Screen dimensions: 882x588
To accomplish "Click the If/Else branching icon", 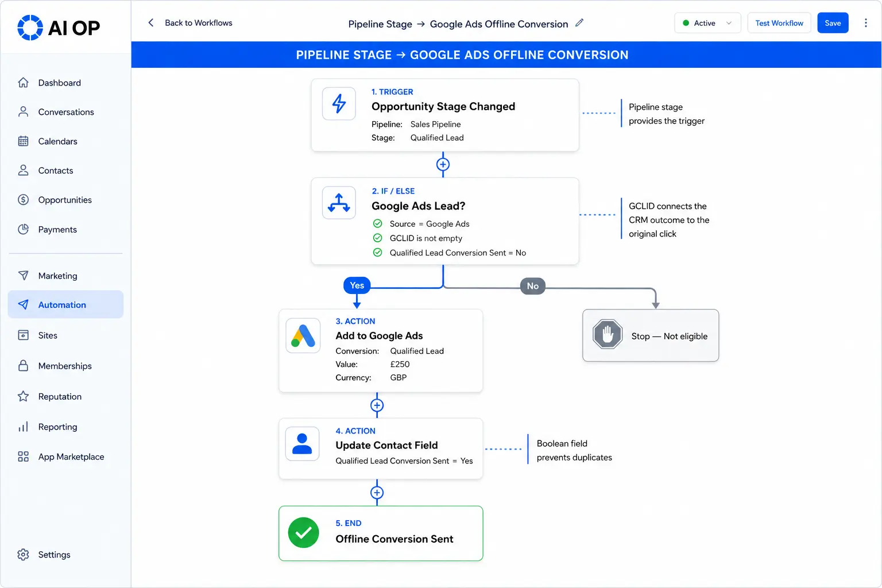I will point(339,203).
